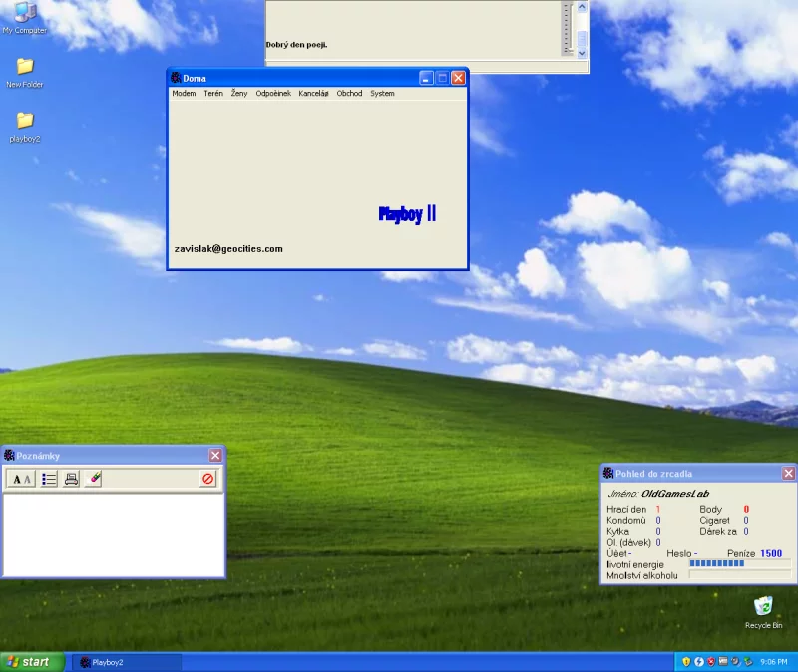Click the Pohled do zrcadla title icon
The image size is (798, 672).
coord(608,474)
